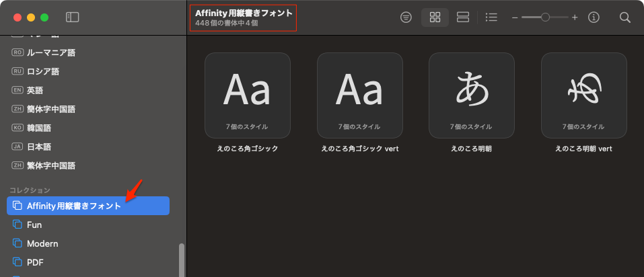
Task: Switch to list view
Action: pyautogui.click(x=491, y=17)
